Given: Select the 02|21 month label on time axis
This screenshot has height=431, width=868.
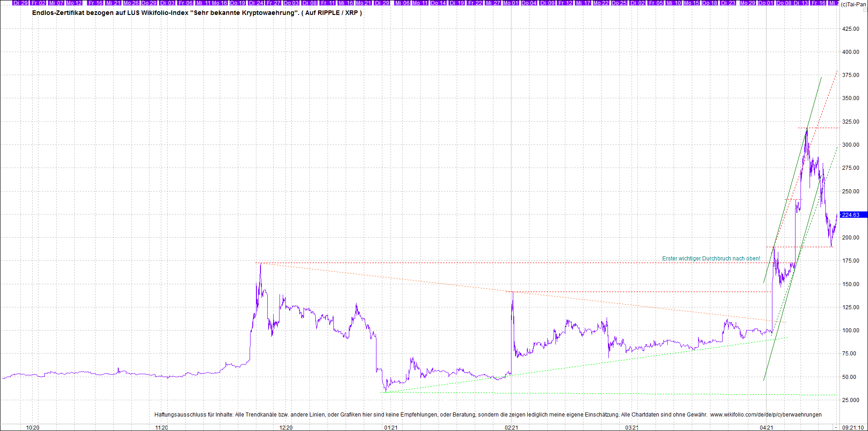Looking at the screenshot, I should tap(512, 427).
